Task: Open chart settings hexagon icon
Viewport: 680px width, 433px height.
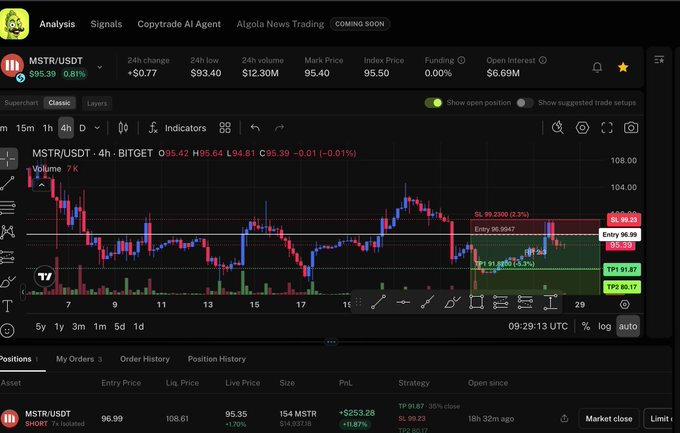Action: click(582, 128)
